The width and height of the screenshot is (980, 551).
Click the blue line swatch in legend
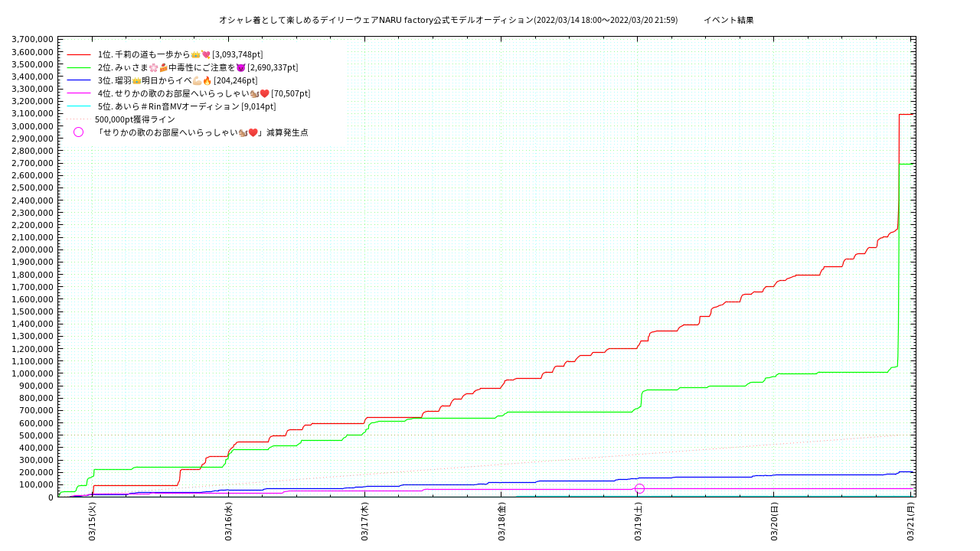pos(79,80)
